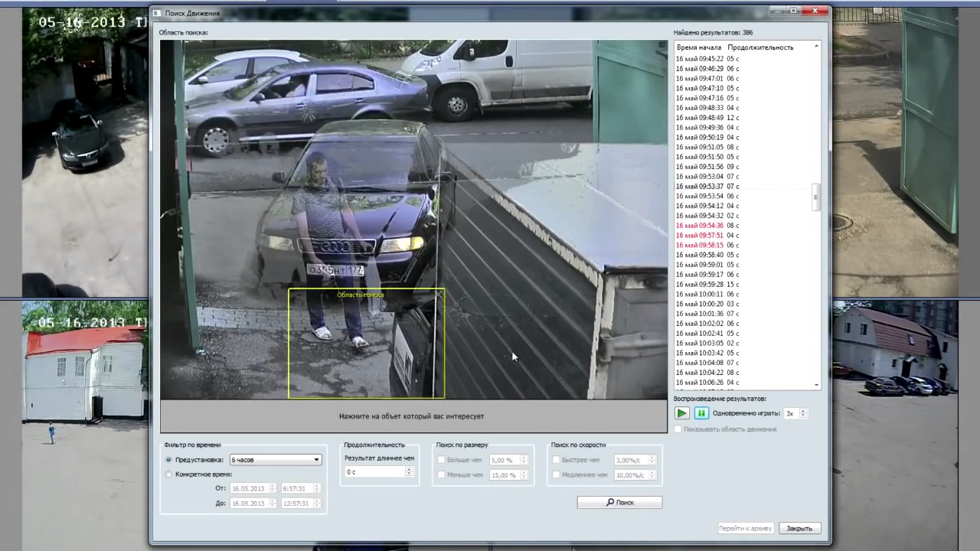Maximize the Поиск Движения dialog window

pyautogui.click(x=793, y=11)
